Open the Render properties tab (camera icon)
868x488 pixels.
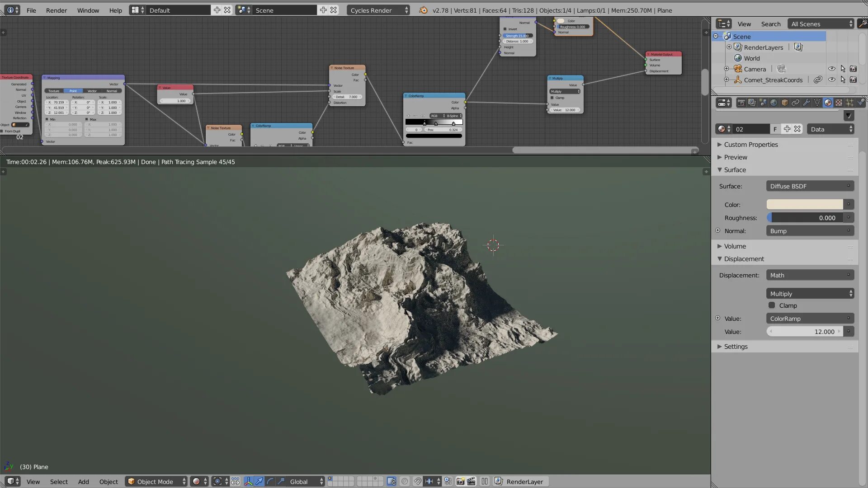(741, 103)
